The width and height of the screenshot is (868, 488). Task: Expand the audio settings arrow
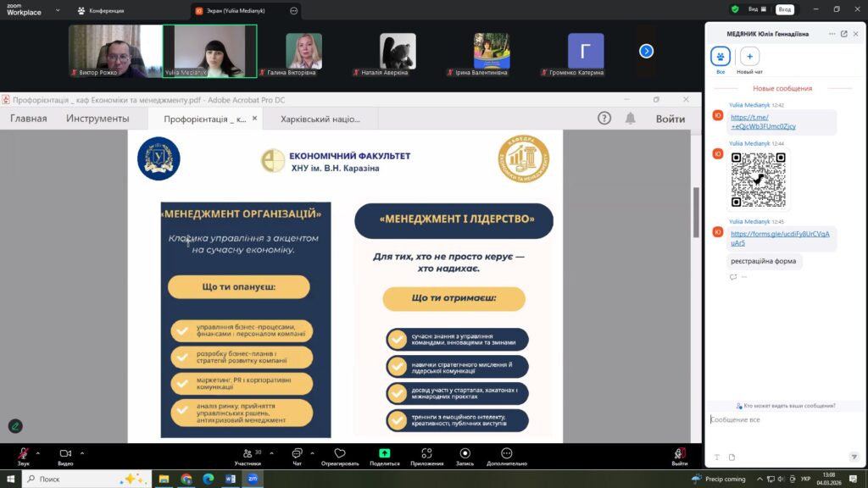pos(38,452)
